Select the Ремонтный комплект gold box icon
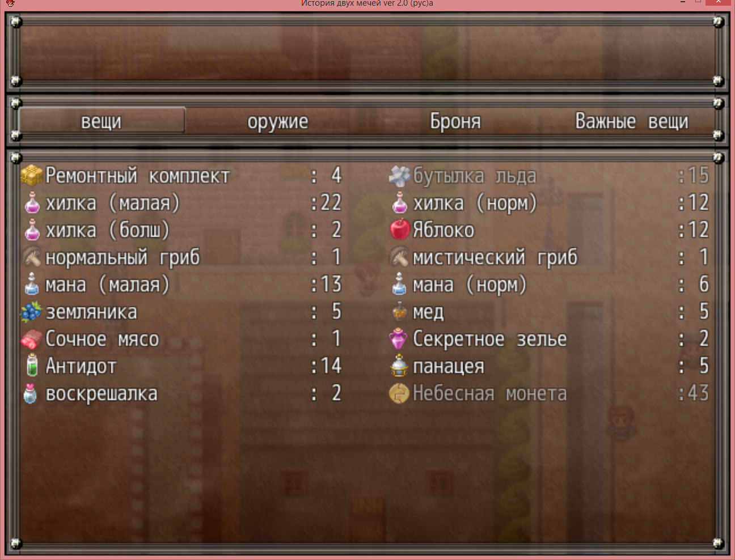735x560 pixels. [x=32, y=176]
